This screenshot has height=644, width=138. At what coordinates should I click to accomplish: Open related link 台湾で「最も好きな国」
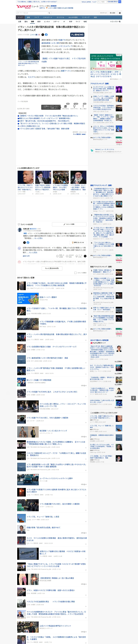coord(44,121)
